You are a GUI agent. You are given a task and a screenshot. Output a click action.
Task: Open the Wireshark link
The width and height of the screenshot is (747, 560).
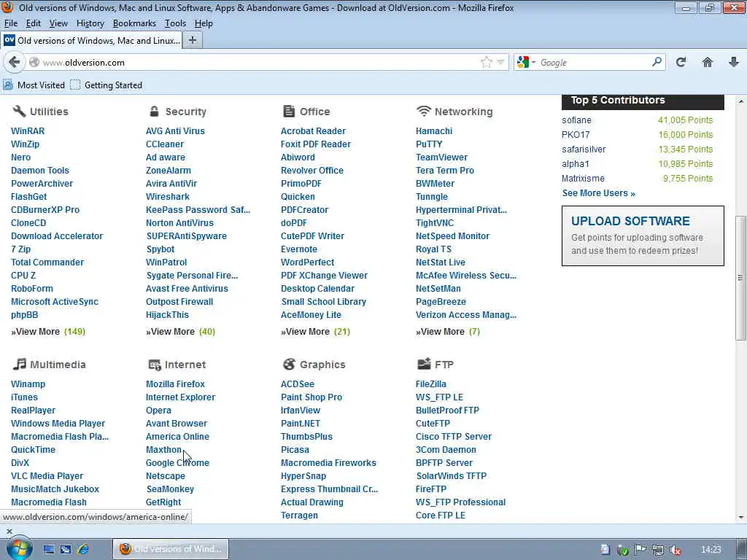[168, 197]
